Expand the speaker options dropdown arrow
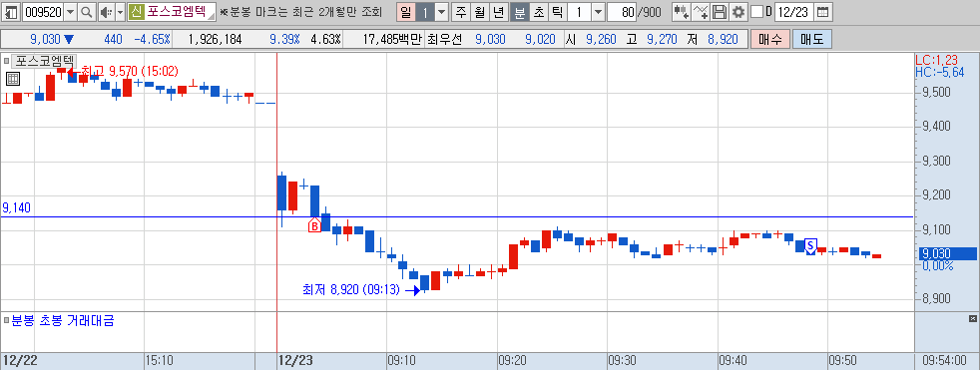This screenshot has width=980, height=370. click(x=120, y=11)
